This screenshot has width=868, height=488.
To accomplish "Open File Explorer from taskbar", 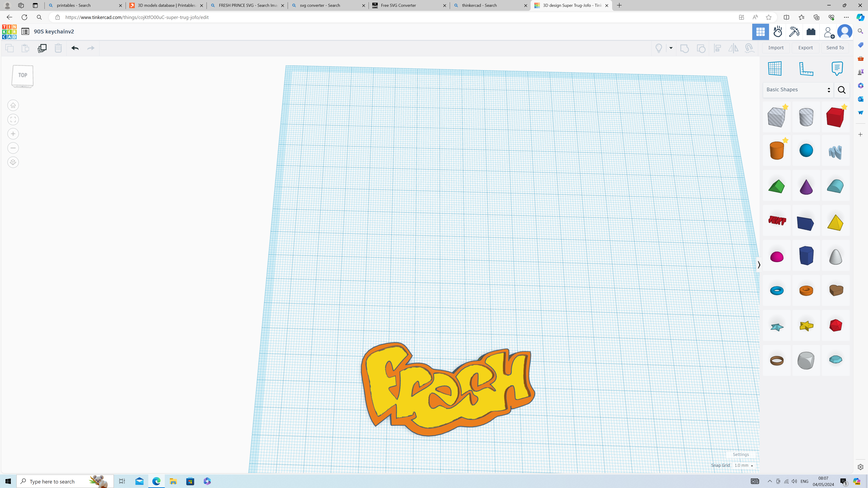I will pyautogui.click(x=173, y=481).
